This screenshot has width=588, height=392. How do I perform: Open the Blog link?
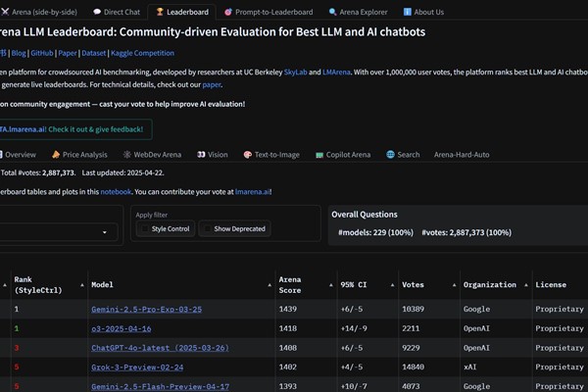click(x=19, y=53)
